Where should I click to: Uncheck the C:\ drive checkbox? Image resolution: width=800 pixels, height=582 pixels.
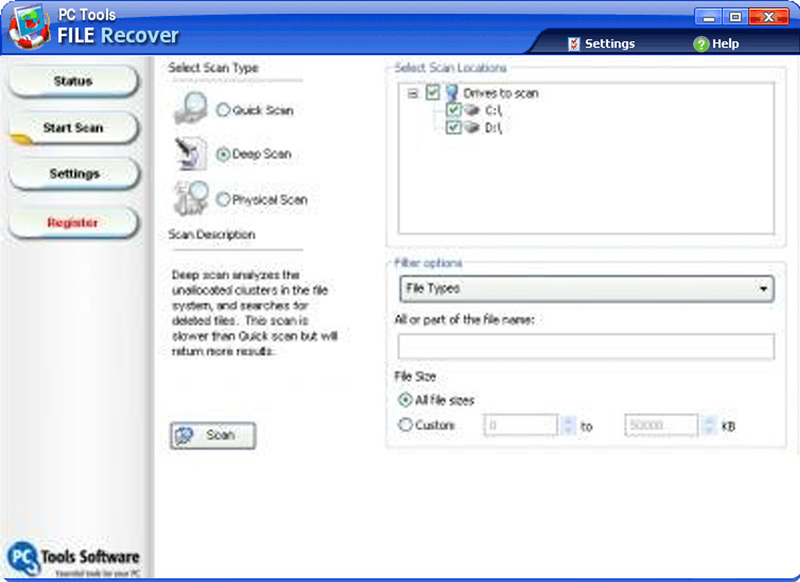[453, 110]
